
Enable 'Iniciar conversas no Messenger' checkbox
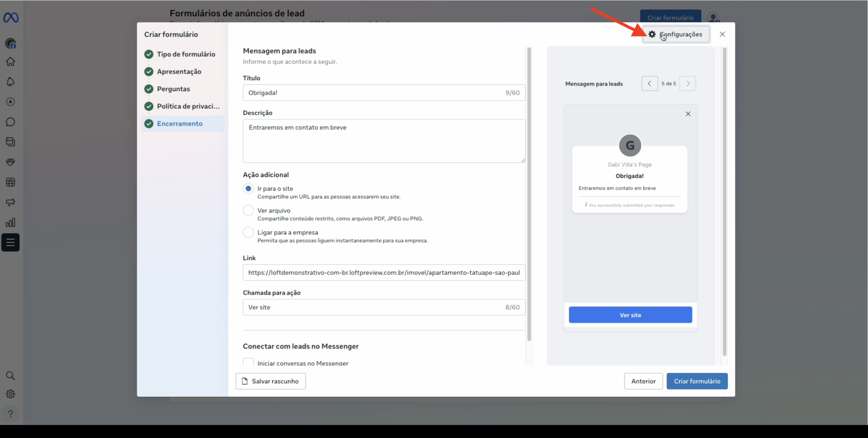248,362
